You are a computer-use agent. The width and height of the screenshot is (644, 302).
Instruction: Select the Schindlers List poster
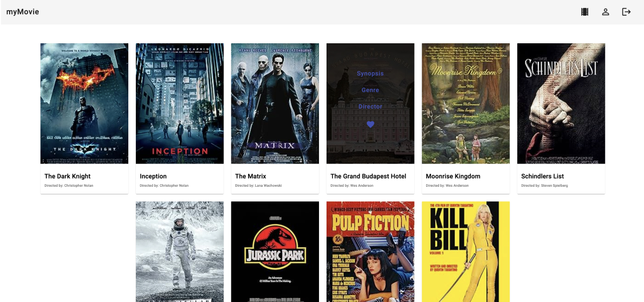(561, 103)
